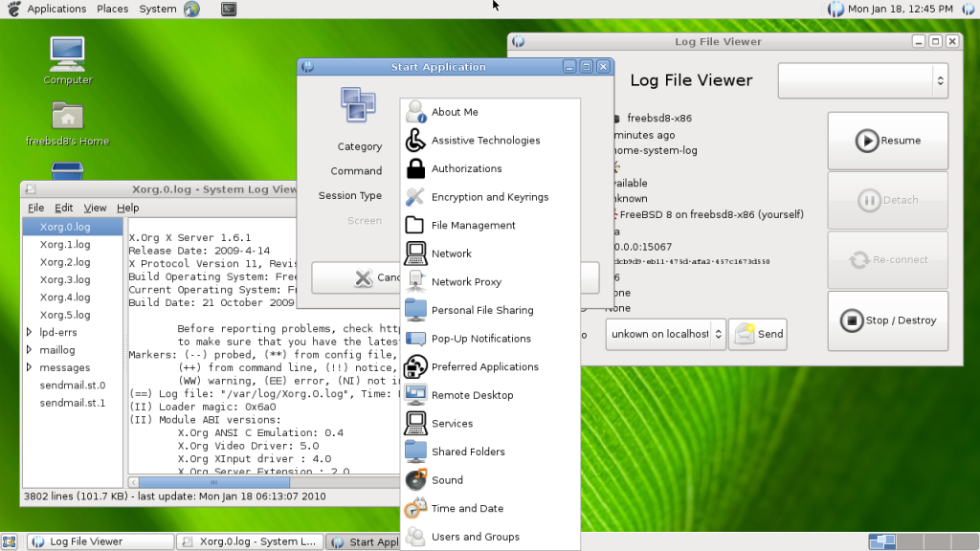Open the 'unkown on localhost' dropdown
Screen dimensions: 980x551
(665, 334)
